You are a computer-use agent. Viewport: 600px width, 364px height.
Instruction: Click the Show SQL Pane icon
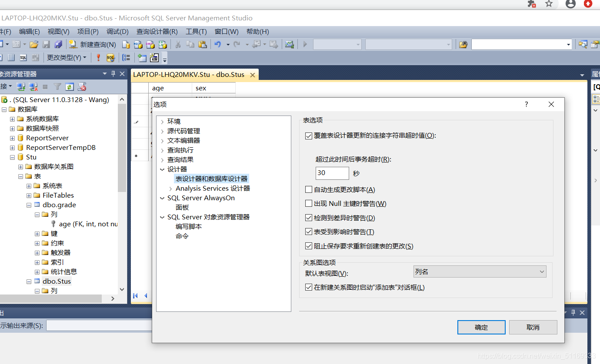pyautogui.click(x=23, y=57)
